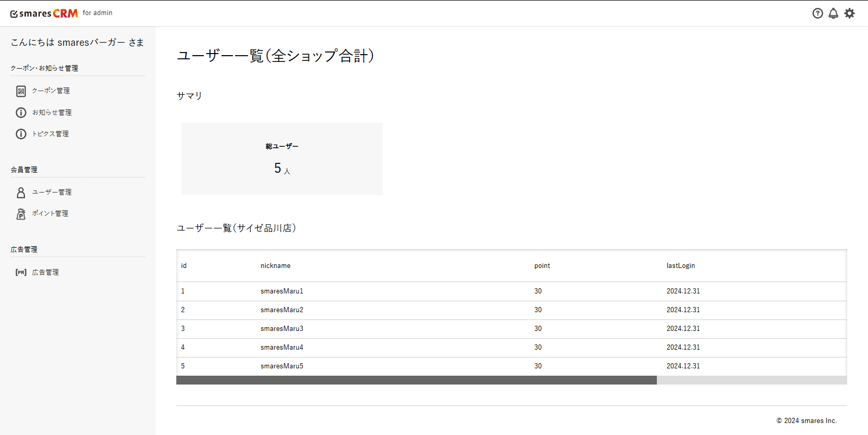Open ユーザー管理 menu item

[52, 192]
